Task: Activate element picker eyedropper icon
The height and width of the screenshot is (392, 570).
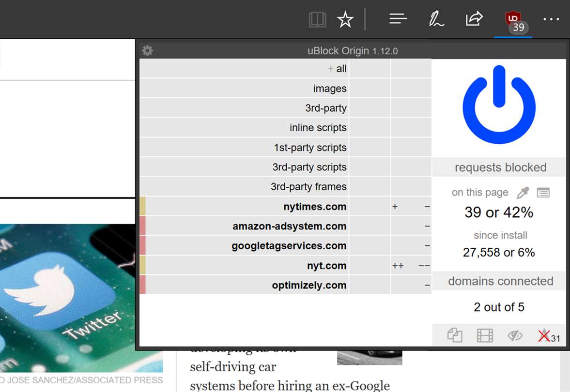Action: 523,192
